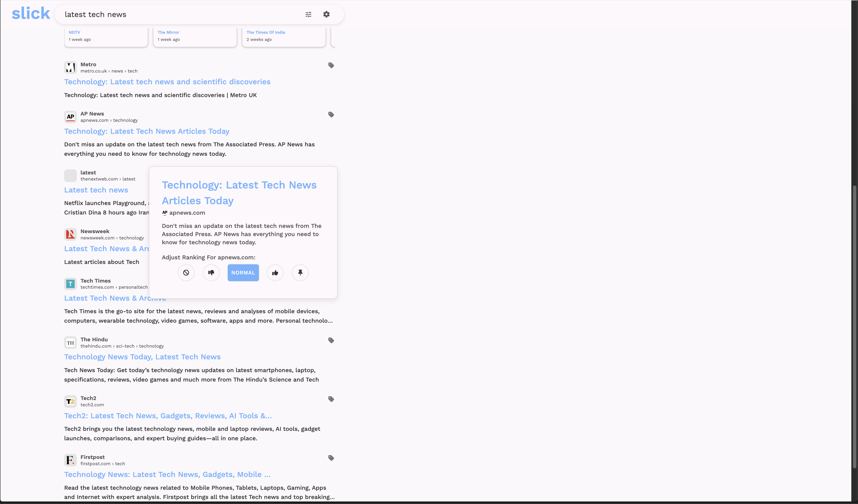Open The Hindu Technology News Today link

pyautogui.click(x=142, y=357)
